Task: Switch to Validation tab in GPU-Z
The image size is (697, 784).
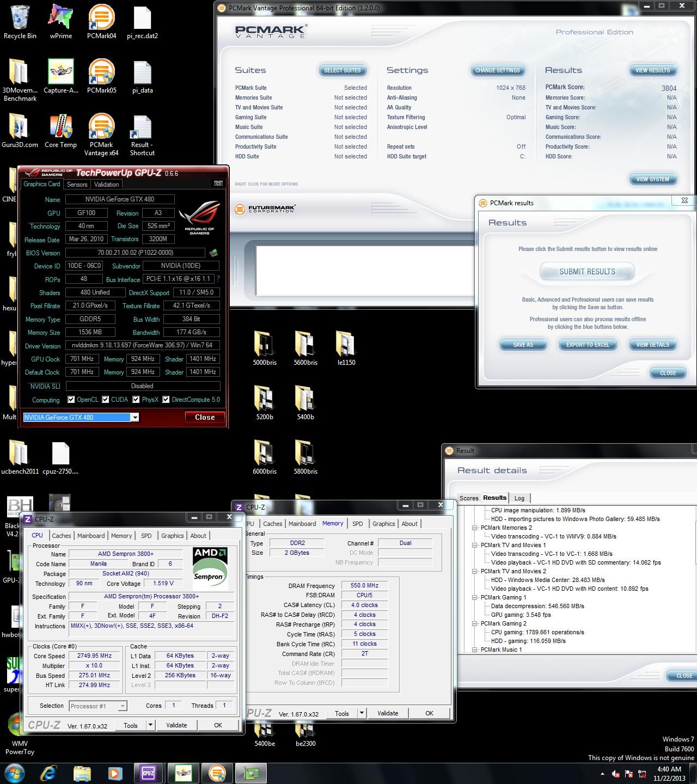Action: click(106, 185)
